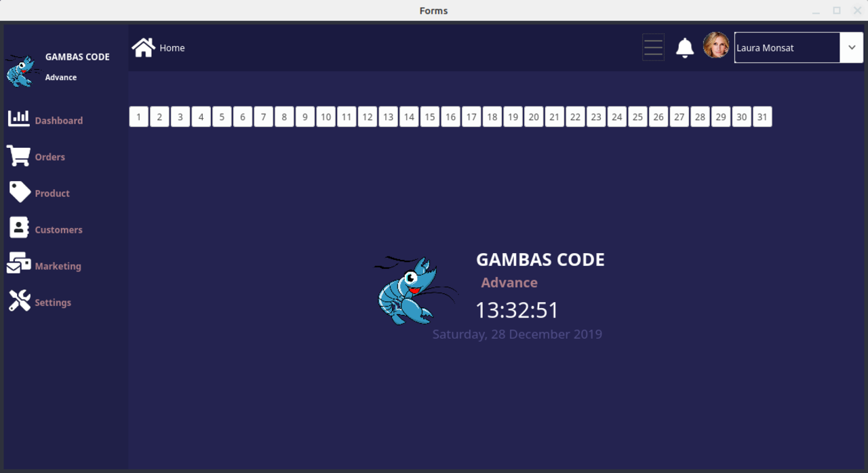Select day button 22
The height and width of the screenshot is (473, 868).
pos(575,117)
